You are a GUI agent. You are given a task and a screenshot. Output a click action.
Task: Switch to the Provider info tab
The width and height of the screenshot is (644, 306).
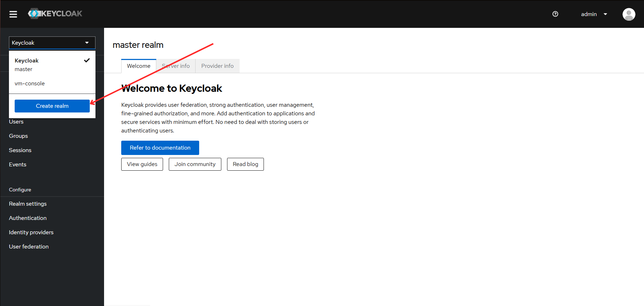click(x=217, y=66)
